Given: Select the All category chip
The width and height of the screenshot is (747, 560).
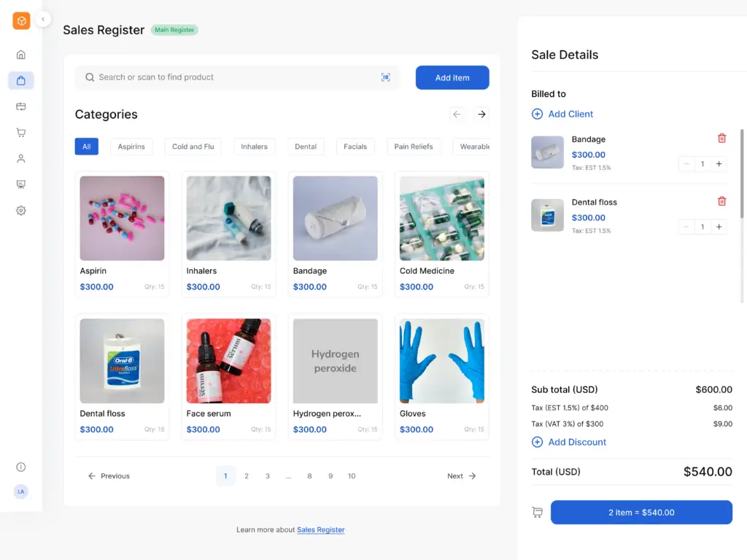Looking at the screenshot, I should pos(86,146).
